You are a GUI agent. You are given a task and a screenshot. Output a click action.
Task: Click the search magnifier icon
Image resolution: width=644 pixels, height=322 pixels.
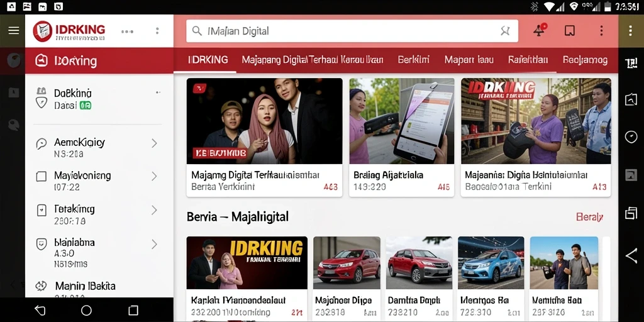[x=197, y=31]
